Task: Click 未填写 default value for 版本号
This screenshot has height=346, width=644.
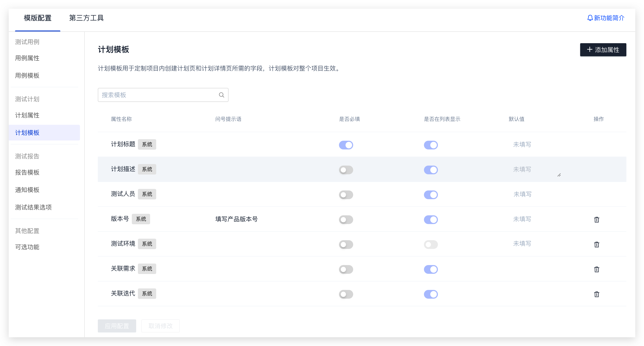Action: (522, 219)
